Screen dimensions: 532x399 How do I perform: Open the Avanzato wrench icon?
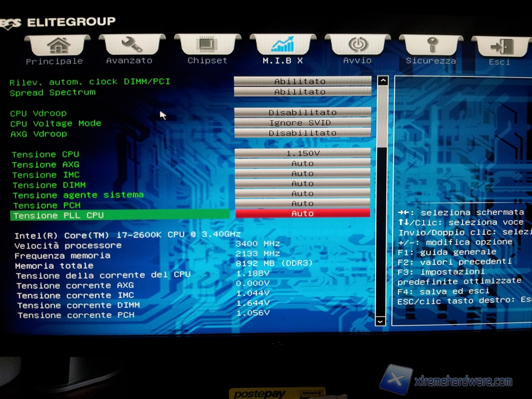pos(131,45)
